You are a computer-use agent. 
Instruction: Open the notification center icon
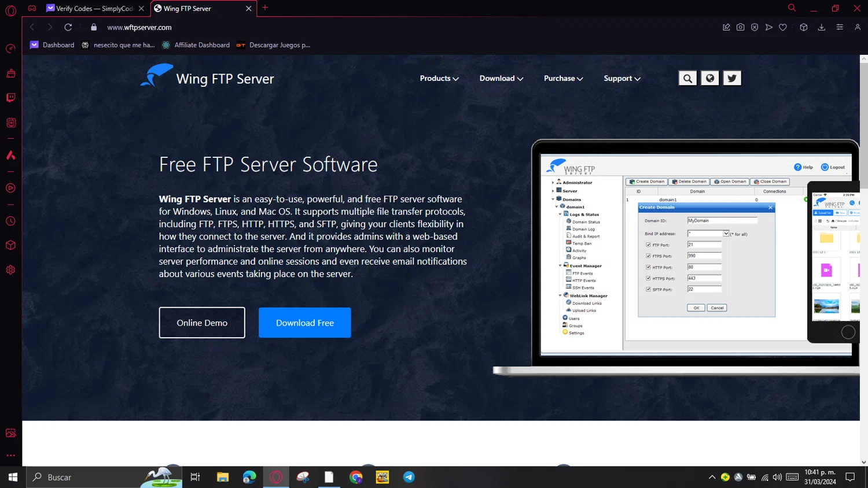tap(850, 477)
